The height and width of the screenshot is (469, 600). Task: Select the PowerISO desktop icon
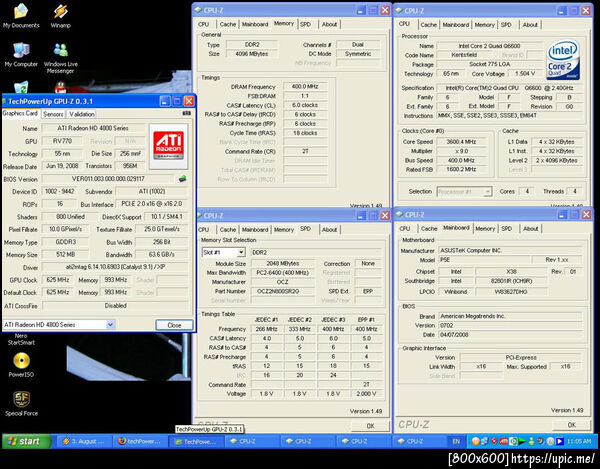[x=21, y=365]
